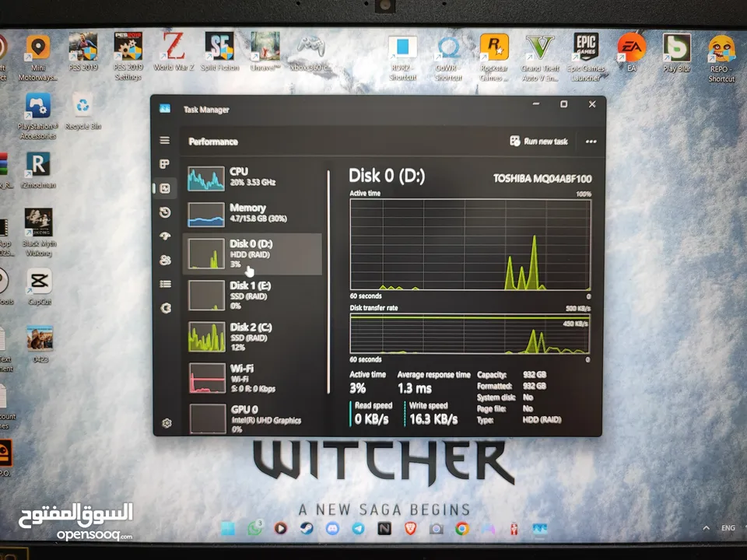747x560 pixels.
Task: Click the performance list vertical scrollbar
Action: click(x=328, y=282)
